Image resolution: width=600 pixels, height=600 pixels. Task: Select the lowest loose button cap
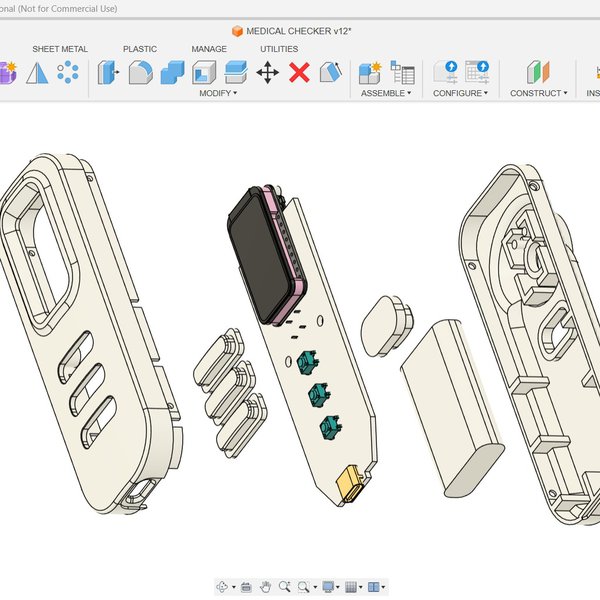242,425
